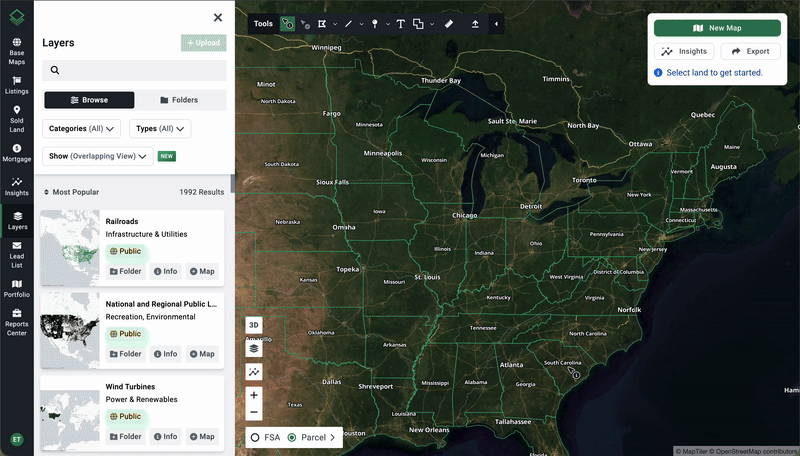The height and width of the screenshot is (456, 800).
Task: Open the Categories (All) dropdown
Action: [x=82, y=128]
